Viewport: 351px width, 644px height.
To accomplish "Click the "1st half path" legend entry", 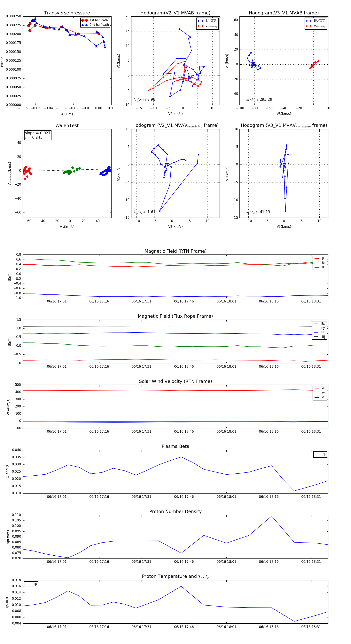I will pyautogui.click(x=95, y=20).
